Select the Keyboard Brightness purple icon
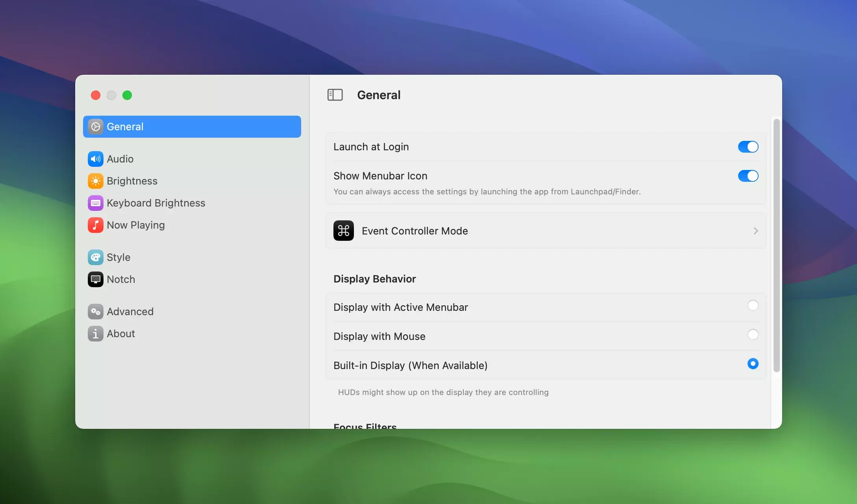The width and height of the screenshot is (857, 504). tap(95, 203)
